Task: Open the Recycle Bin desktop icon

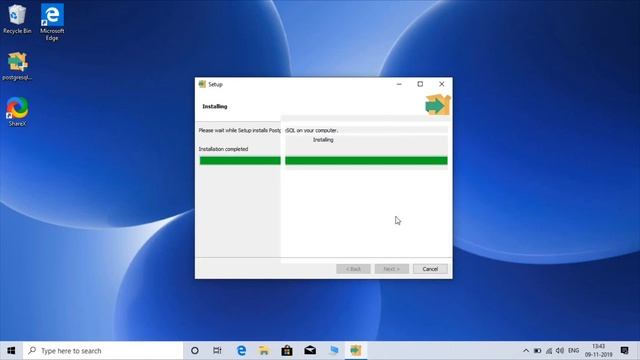Action: (17, 19)
